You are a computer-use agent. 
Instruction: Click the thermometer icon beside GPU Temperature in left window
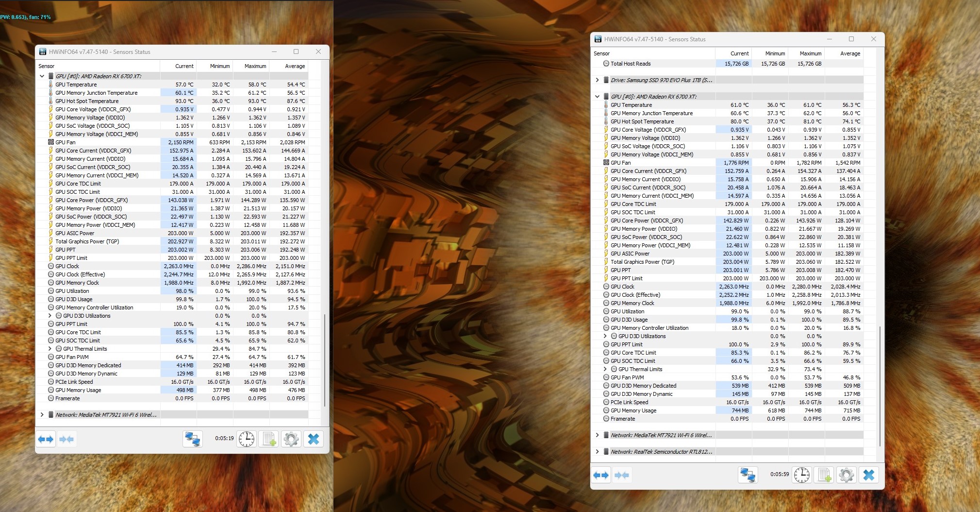pos(51,85)
